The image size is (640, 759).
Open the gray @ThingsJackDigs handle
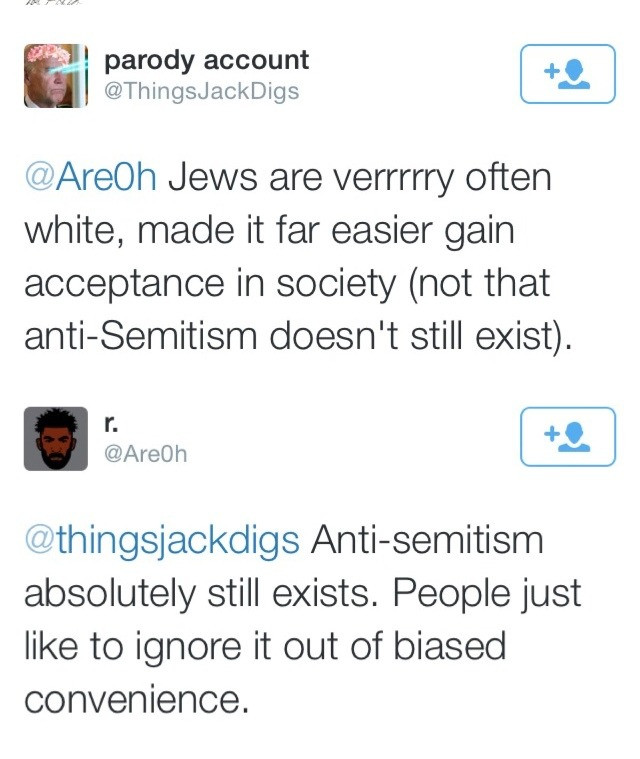coord(201,92)
